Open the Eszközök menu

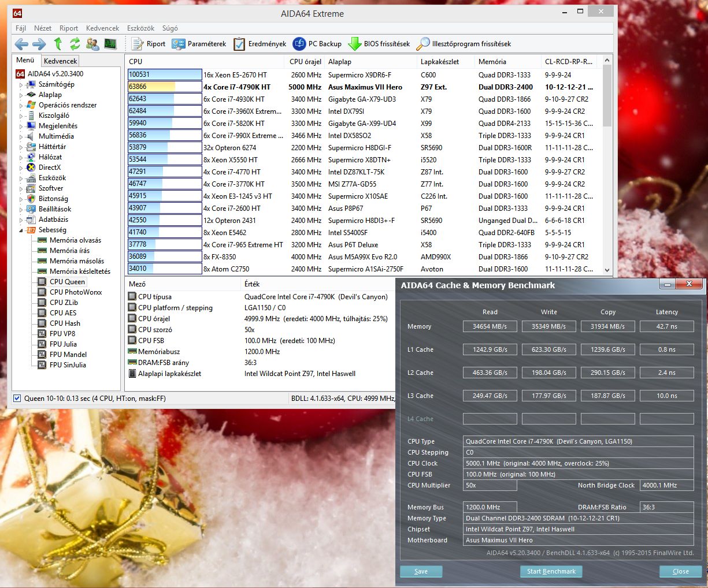[x=140, y=28]
